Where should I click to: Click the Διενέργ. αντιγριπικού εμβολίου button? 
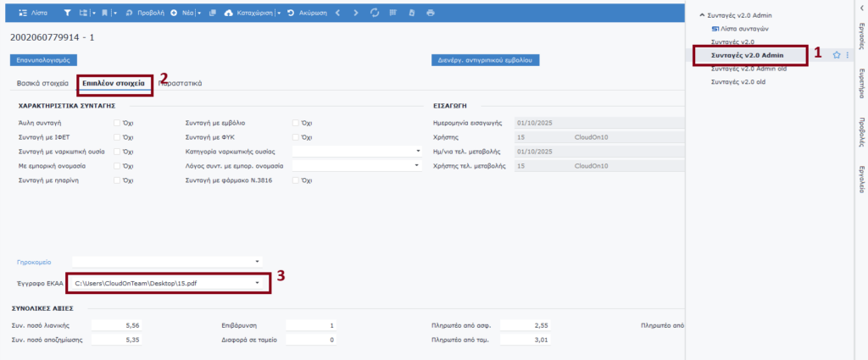pyautogui.click(x=486, y=61)
